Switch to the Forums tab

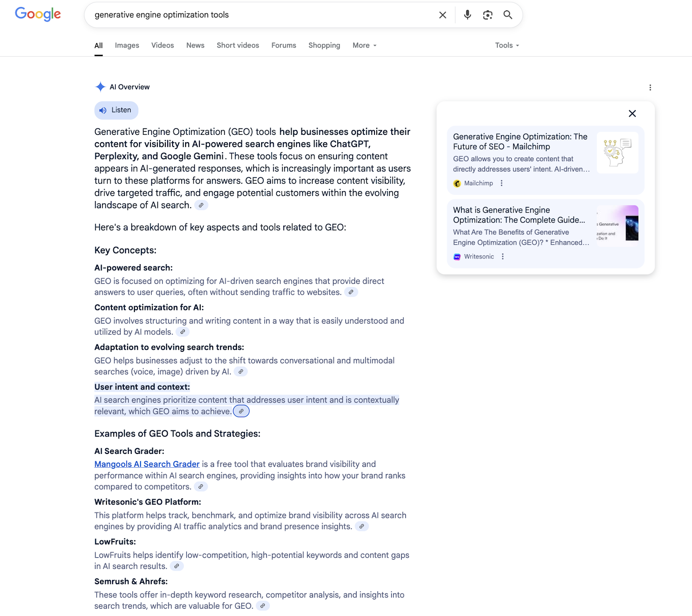(x=284, y=45)
